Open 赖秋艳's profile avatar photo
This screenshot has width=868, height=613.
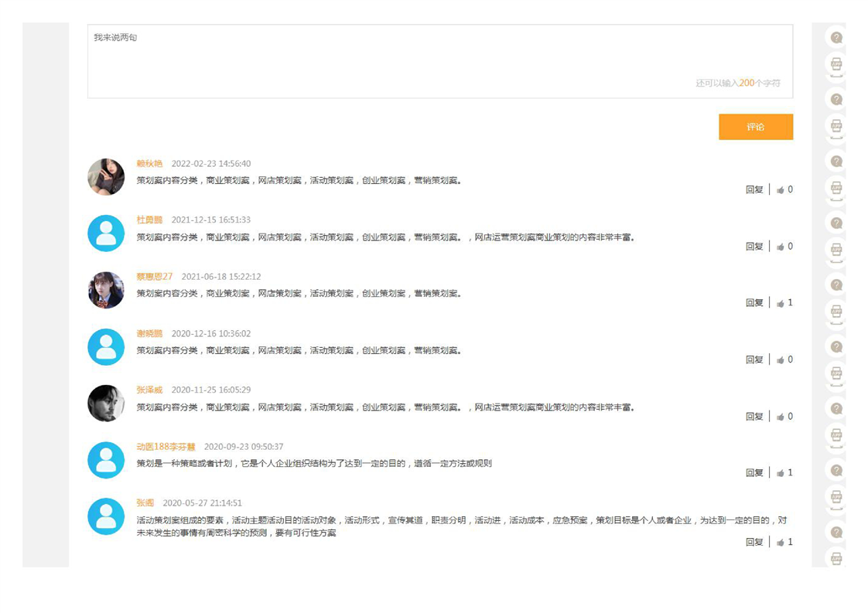coord(106,177)
